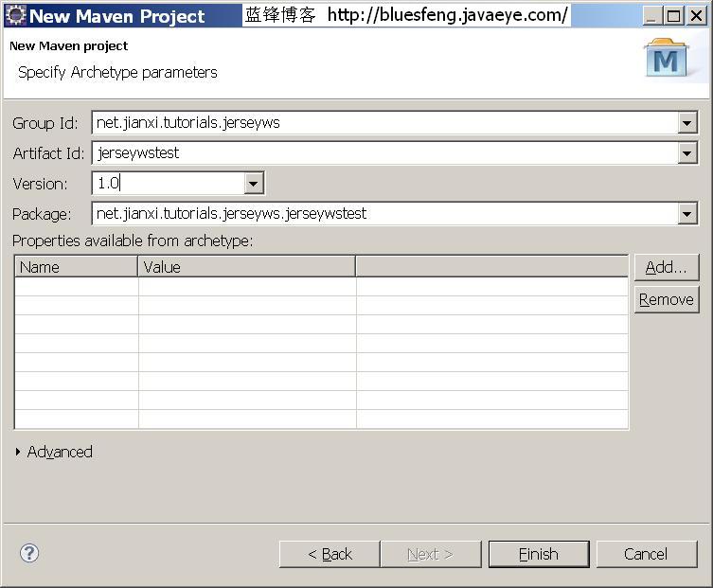
Task: Open the Package dropdown arrow
Action: tap(687, 214)
